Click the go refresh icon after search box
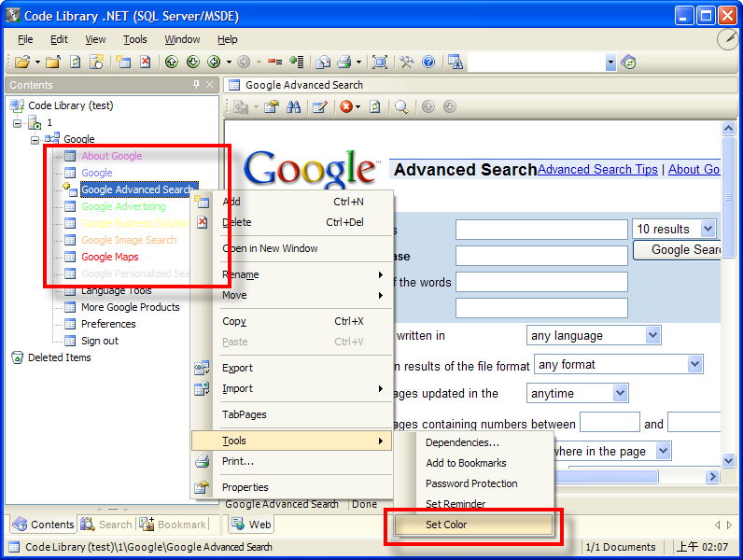This screenshot has height=560, width=743. click(x=629, y=62)
